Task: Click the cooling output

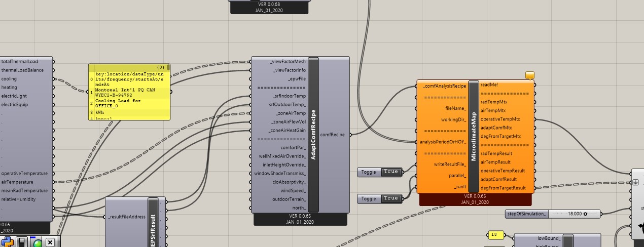Action: [9, 79]
